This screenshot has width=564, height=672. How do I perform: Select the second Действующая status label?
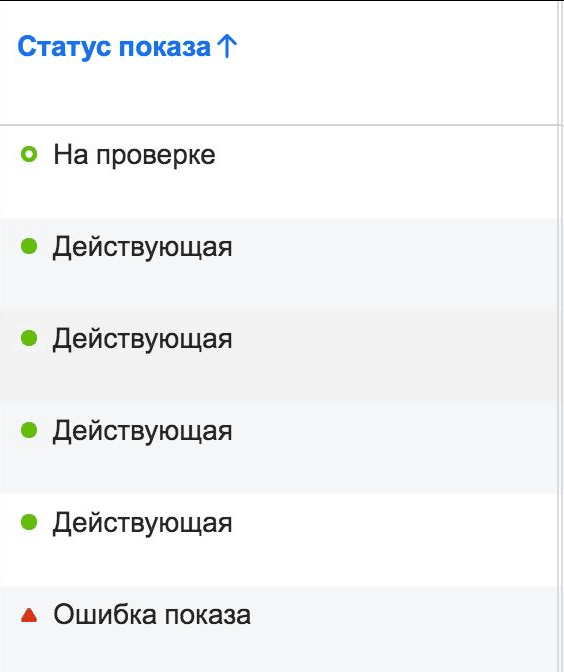[142, 339]
